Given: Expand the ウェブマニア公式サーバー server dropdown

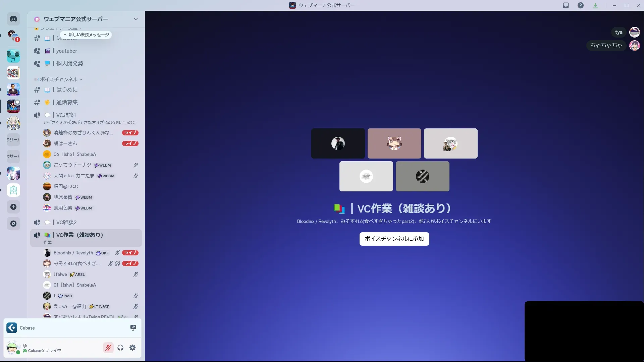Looking at the screenshot, I should pyautogui.click(x=136, y=19).
